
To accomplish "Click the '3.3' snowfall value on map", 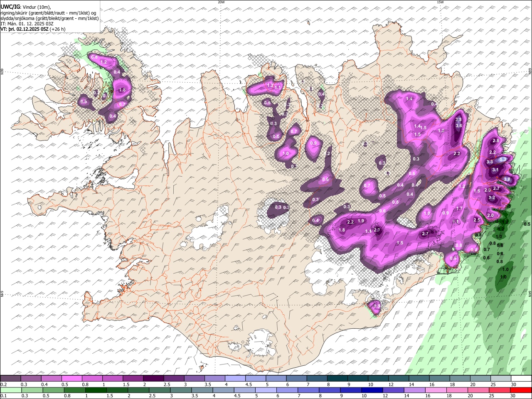I will [490, 162].
